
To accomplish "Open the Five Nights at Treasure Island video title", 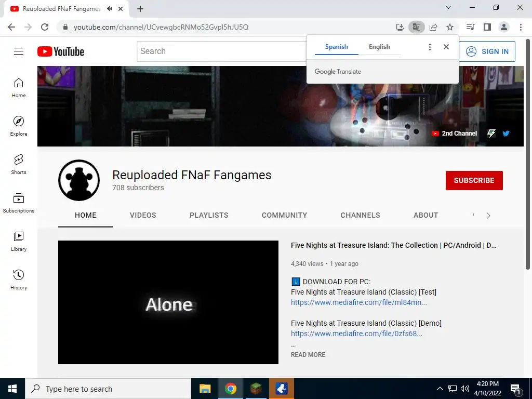I will [x=393, y=245].
